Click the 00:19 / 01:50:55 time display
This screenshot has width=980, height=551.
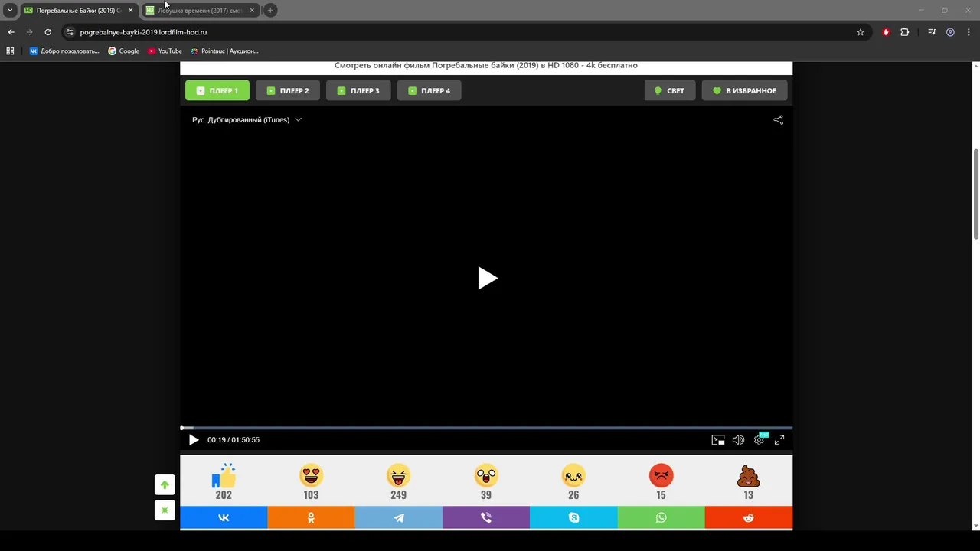pyautogui.click(x=234, y=440)
